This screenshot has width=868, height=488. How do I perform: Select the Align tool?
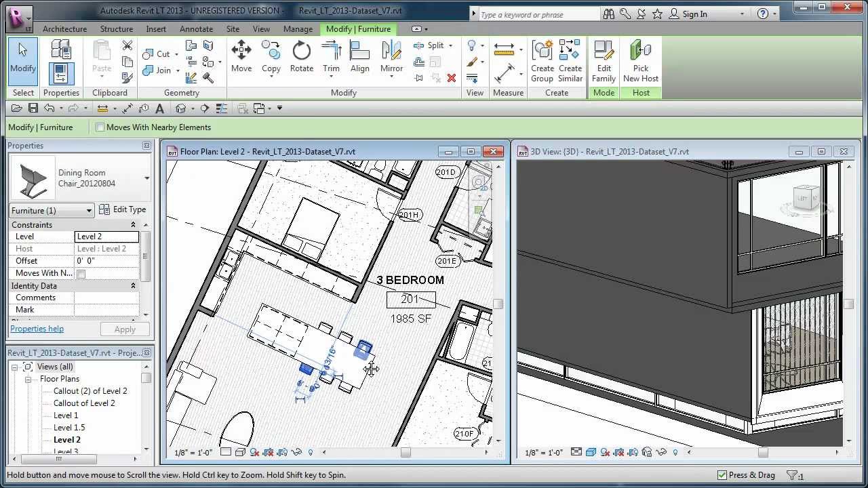[x=360, y=60]
